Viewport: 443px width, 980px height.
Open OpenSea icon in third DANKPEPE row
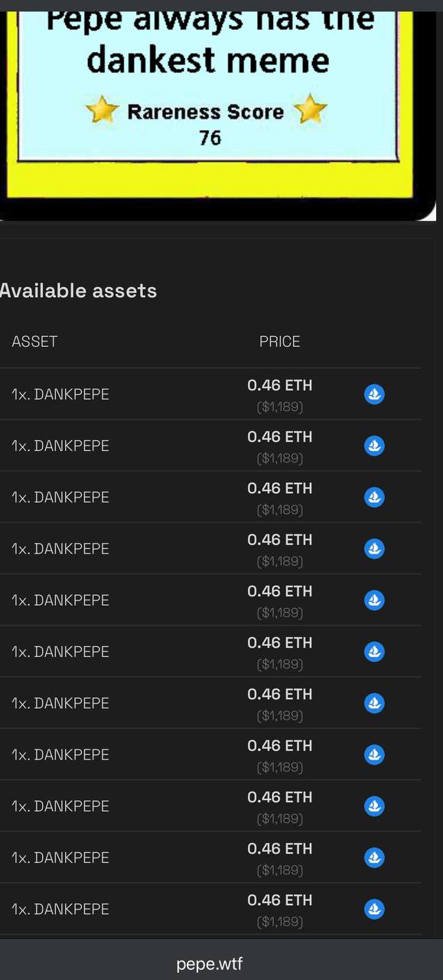pyautogui.click(x=374, y=497)
